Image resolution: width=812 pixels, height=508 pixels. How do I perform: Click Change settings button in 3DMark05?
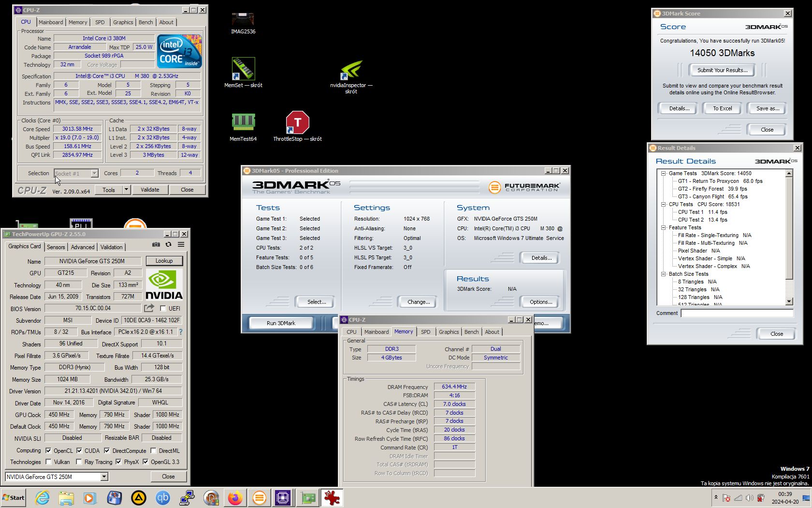[418, 302]
